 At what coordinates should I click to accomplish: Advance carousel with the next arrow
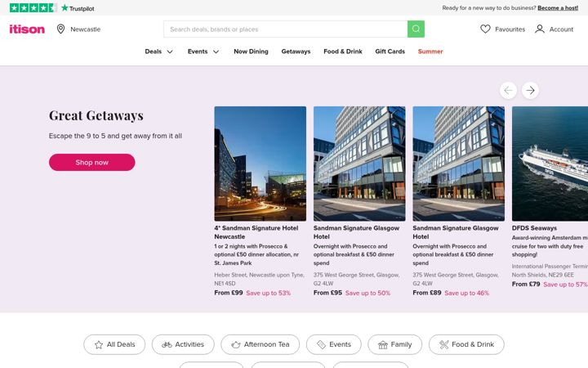[530, 91]
